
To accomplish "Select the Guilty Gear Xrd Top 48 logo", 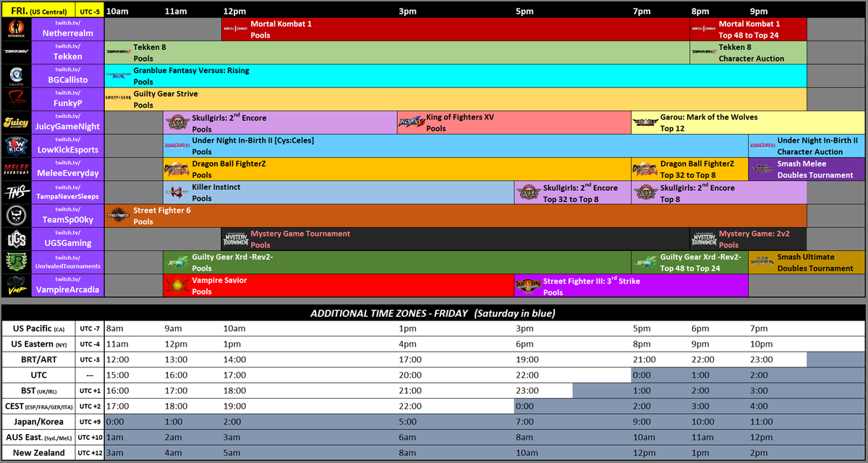I will [645, 262].
